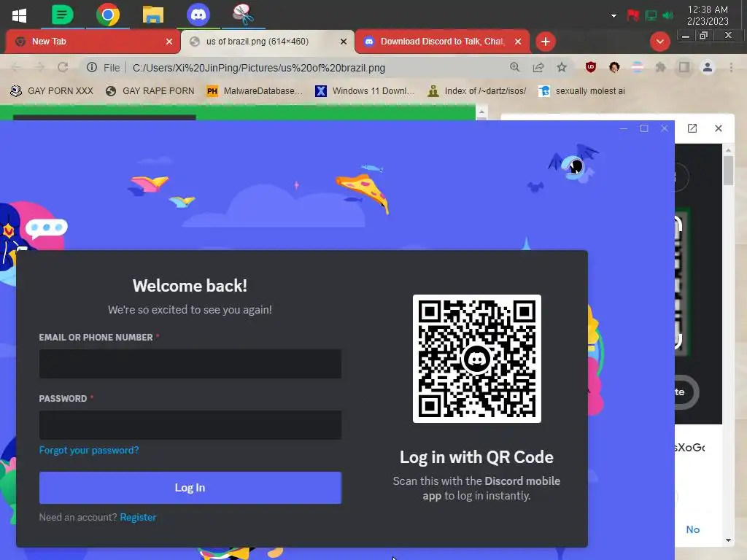Open File Explorer from the taskbar

pyautogui.click(x=153, y=15)
